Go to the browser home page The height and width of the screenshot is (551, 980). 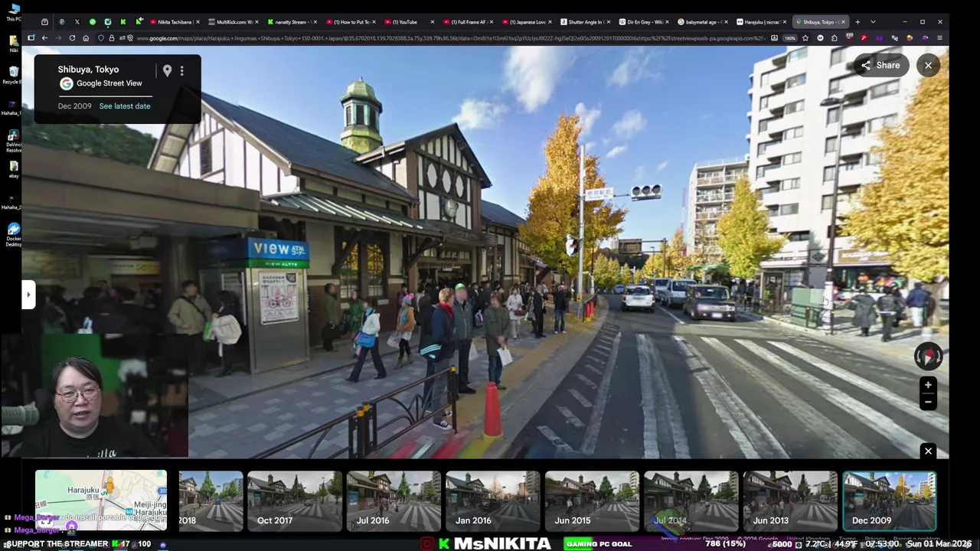point(87,37)
